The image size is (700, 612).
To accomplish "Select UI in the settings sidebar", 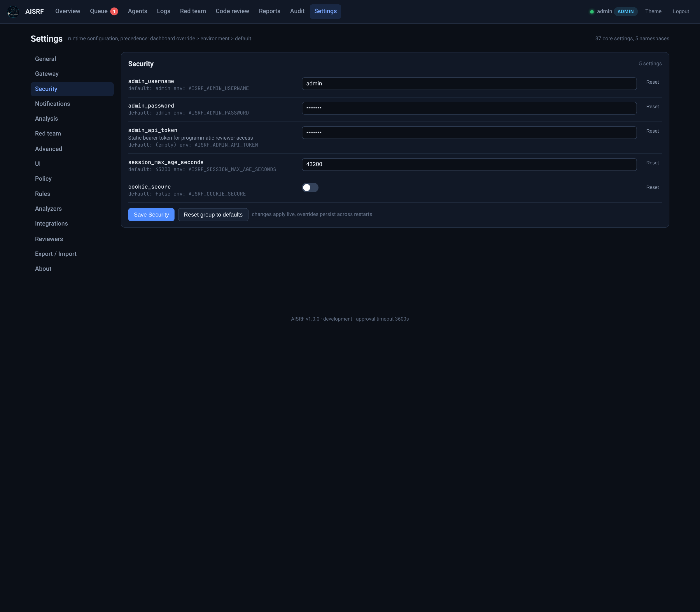I will pyautogui.click(x=72, y=164).
